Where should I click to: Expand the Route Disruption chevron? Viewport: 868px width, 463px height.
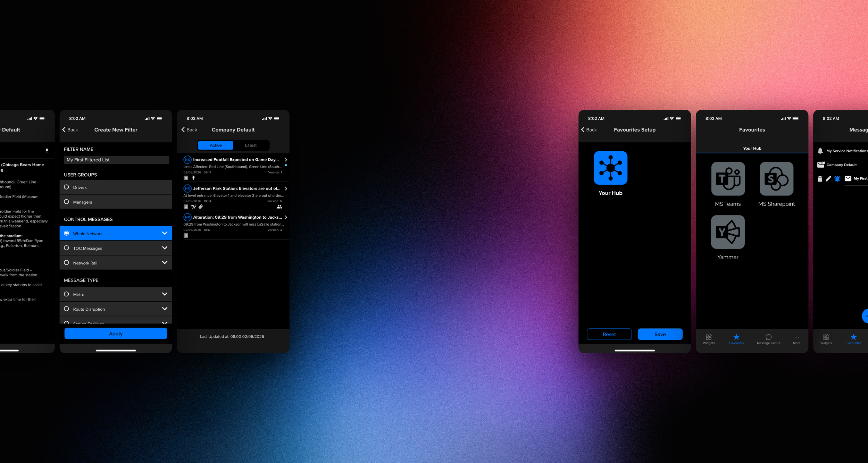coord(165,309)
